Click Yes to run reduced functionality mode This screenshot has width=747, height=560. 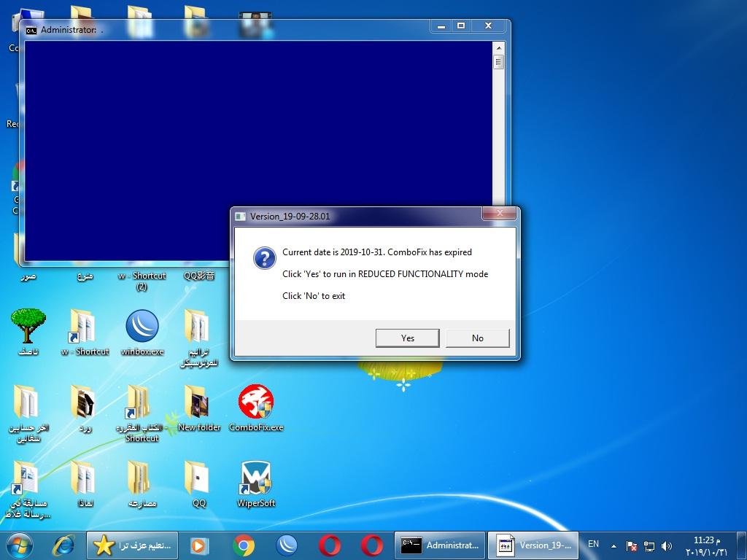[407, 338]
